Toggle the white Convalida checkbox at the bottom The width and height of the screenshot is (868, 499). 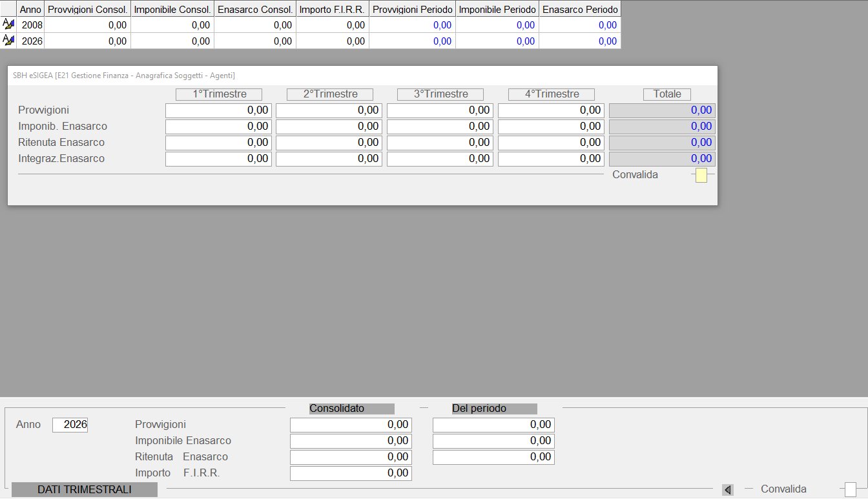click(x=851, y=489)
